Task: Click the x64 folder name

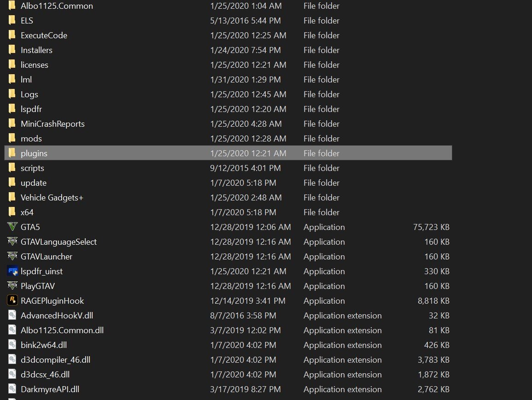Action: 27,212
